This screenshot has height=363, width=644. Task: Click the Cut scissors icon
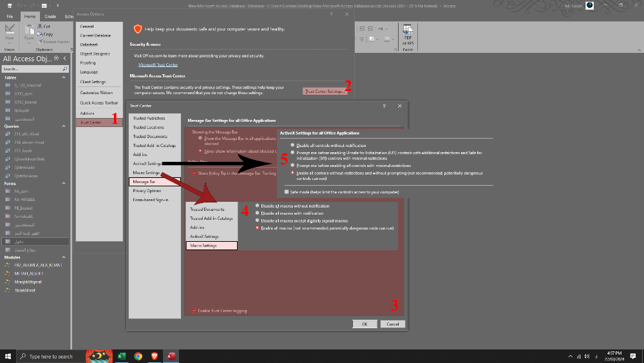click(x=40, y=26)
